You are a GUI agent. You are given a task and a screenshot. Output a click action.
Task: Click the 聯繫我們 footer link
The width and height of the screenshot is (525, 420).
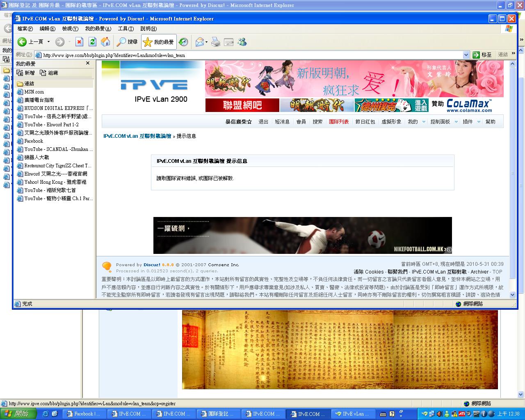[x=397, y=272]
